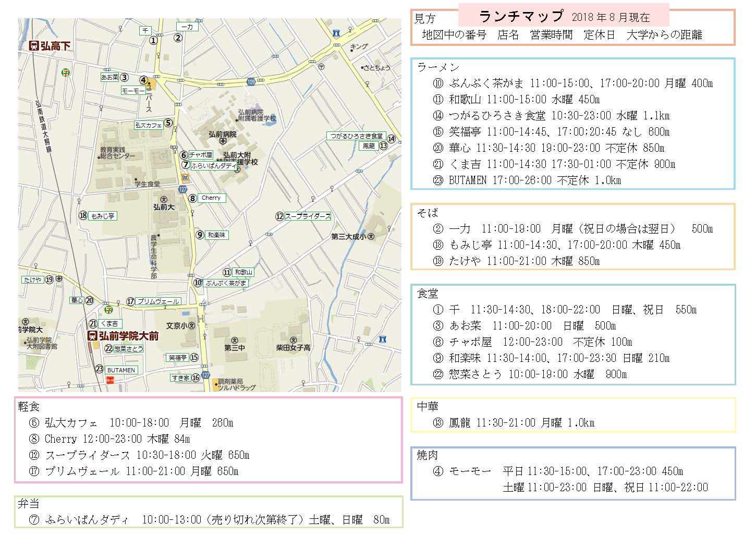Click the あお菜 label on the map

110,77
